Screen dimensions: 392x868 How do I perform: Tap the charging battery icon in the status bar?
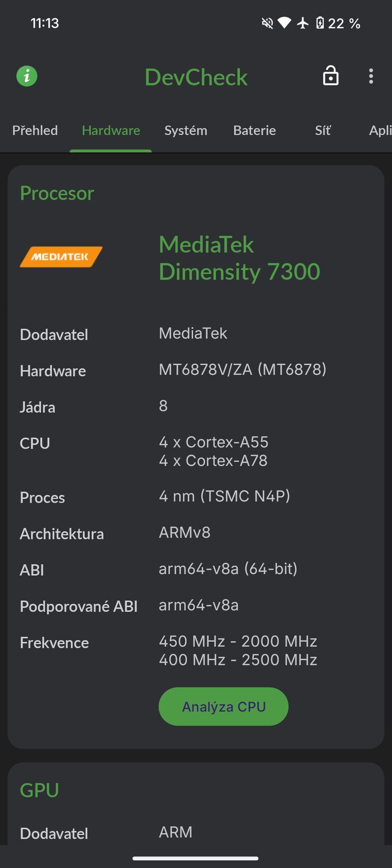[x=321, y=23]
